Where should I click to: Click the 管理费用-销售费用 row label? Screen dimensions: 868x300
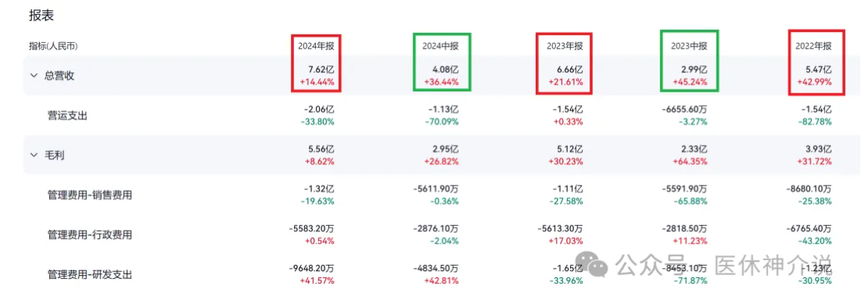click(x=90, y=195)
